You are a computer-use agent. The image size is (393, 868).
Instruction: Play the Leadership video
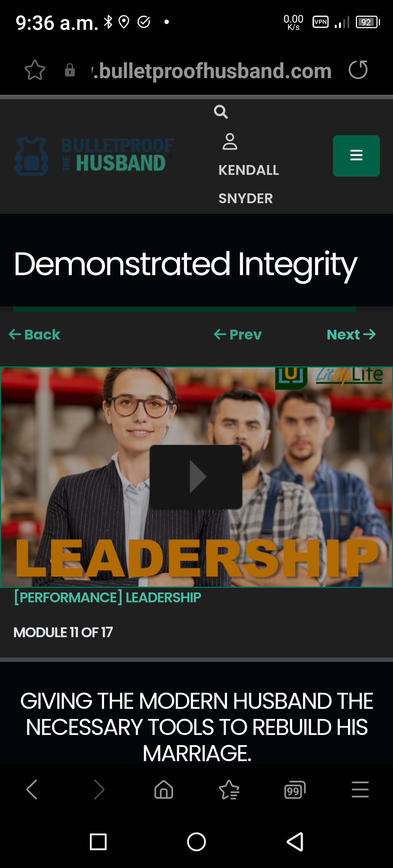point(196,477)
